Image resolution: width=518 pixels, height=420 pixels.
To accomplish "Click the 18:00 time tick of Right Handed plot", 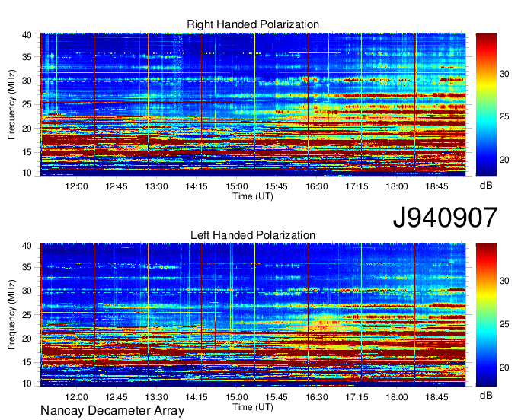I will 397,186.
